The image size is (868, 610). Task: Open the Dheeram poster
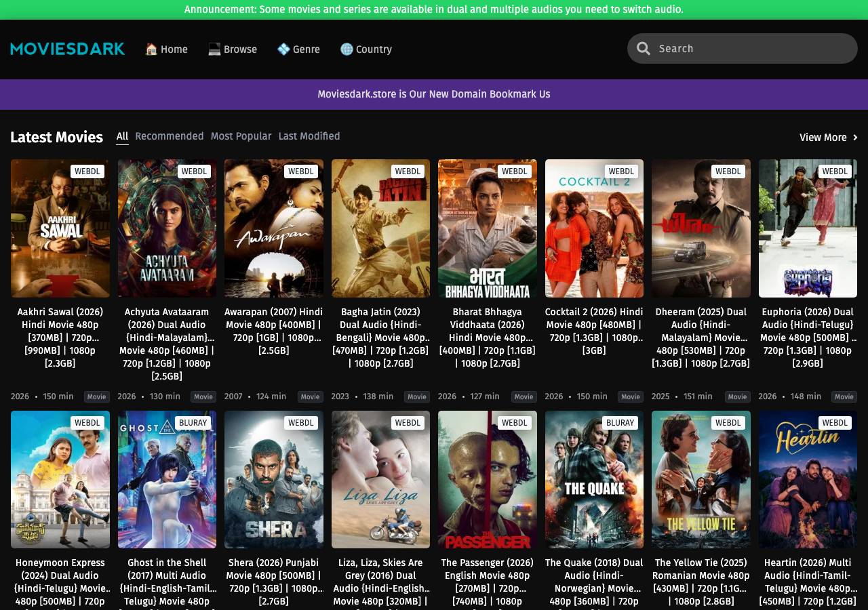(x=701, y=228)
